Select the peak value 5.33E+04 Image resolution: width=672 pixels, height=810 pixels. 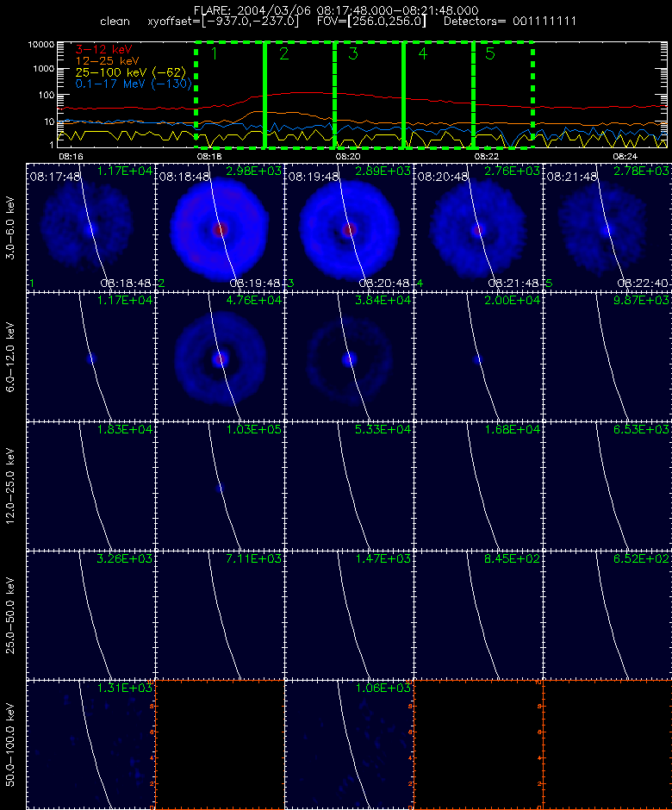pos(383,429)
